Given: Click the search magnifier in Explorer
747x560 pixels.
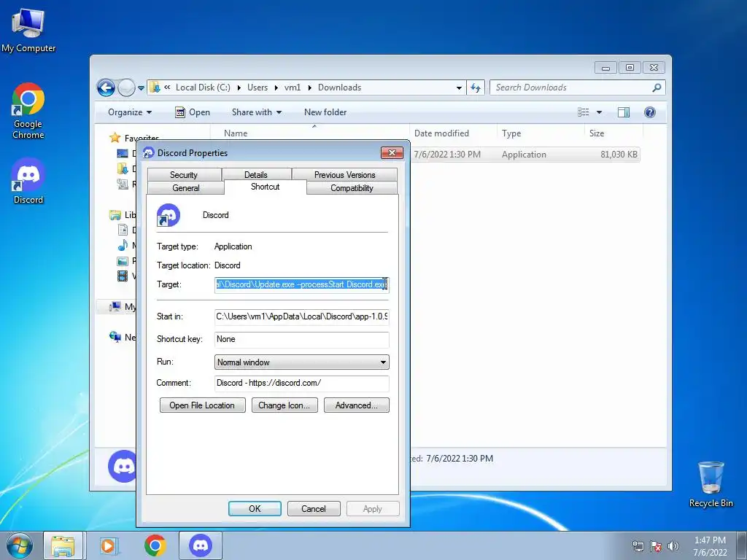Looking at the screenshot, I should click(x=657, y=87).
